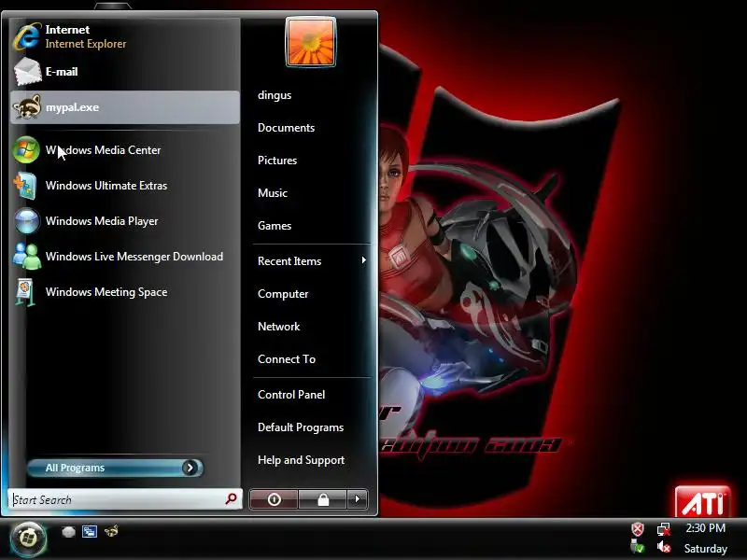Click the Start orb on the taskbar

[28, 539]
